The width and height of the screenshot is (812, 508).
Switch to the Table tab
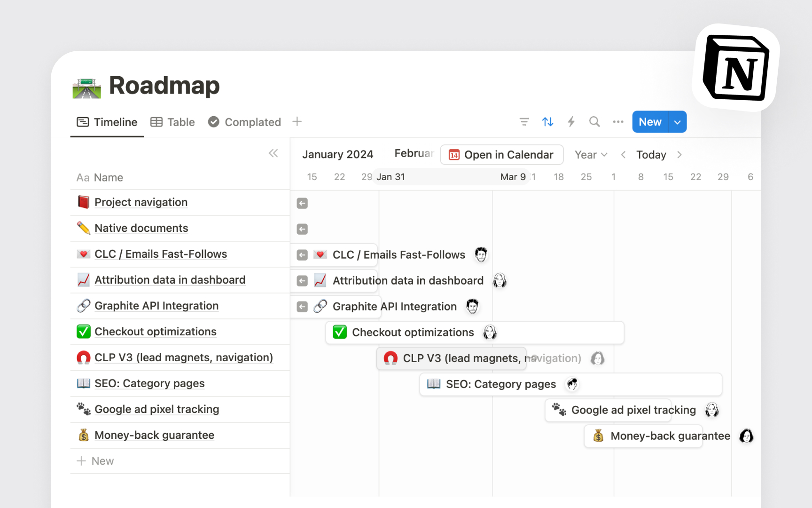tap(173, 122)
